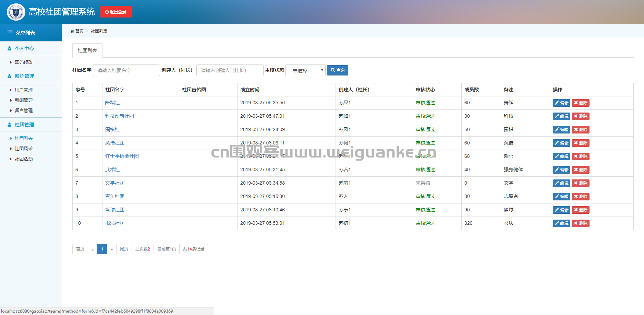This screenshot has width=644, height=315.
Task: Delete the 武术社 row
Action: 581,170
